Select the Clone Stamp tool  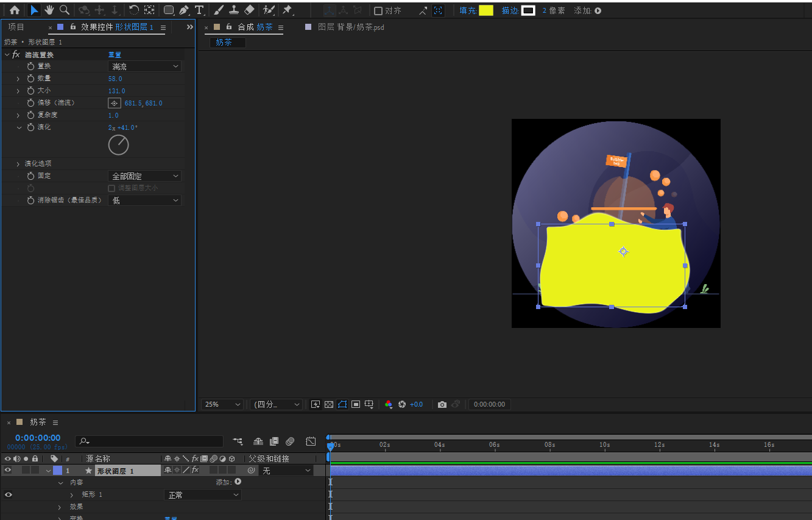(233, 10)
